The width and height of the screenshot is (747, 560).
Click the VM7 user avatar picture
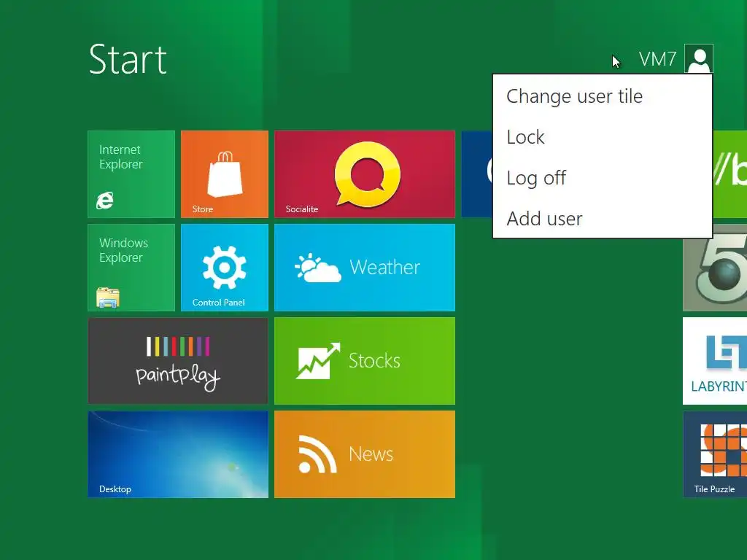pos(699,58)
